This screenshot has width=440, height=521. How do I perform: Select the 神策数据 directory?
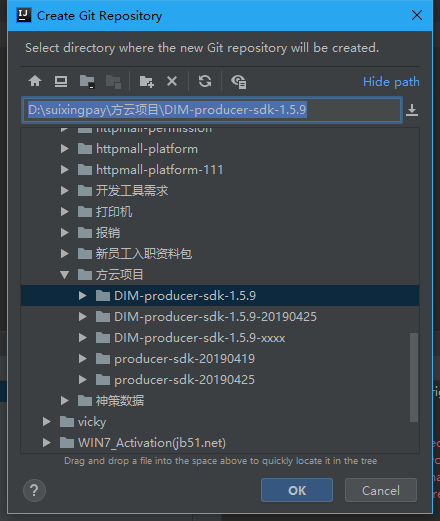tap(220, 401)
